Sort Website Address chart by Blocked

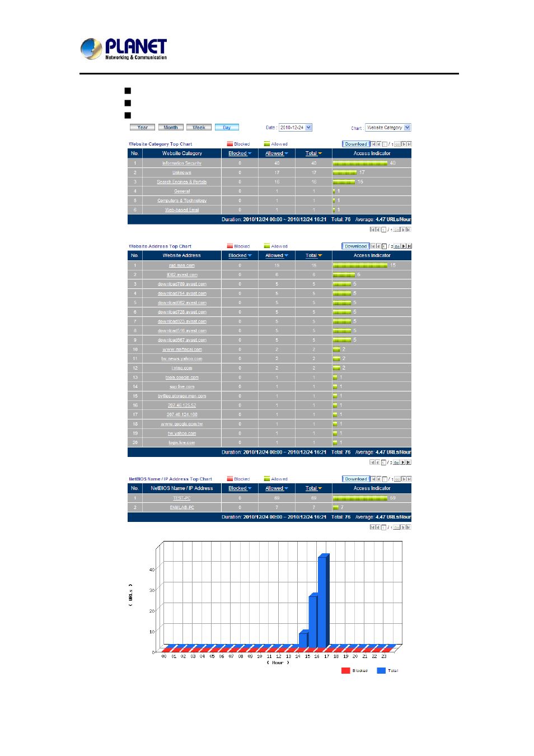click(x=240, y=255)
